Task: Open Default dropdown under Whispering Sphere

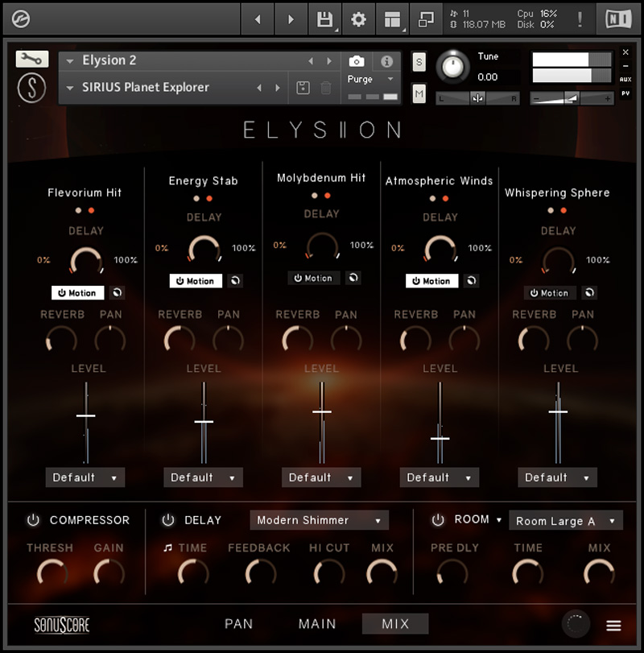Action: point(557,477)
